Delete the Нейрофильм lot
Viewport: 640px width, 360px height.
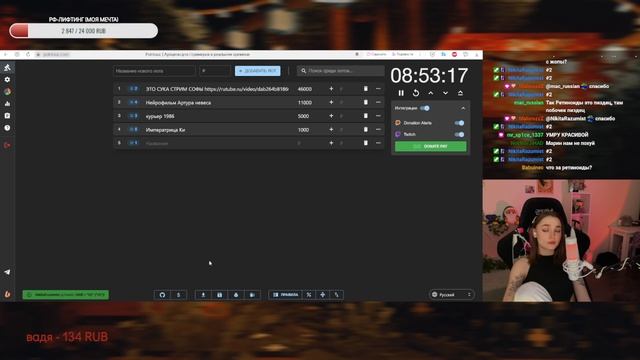pyautogui.click(x=366, y=102)
